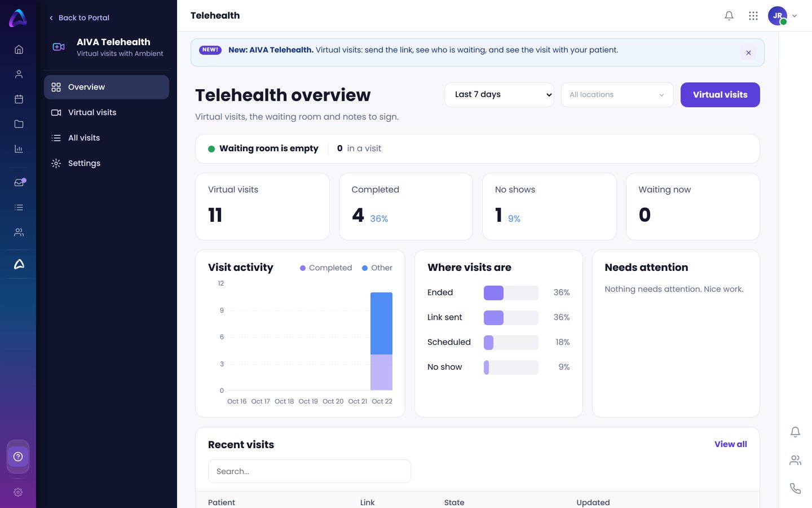Screen dimensions: 812x508
Task: Open the inbox icon with notification dot
Action: 19,182
